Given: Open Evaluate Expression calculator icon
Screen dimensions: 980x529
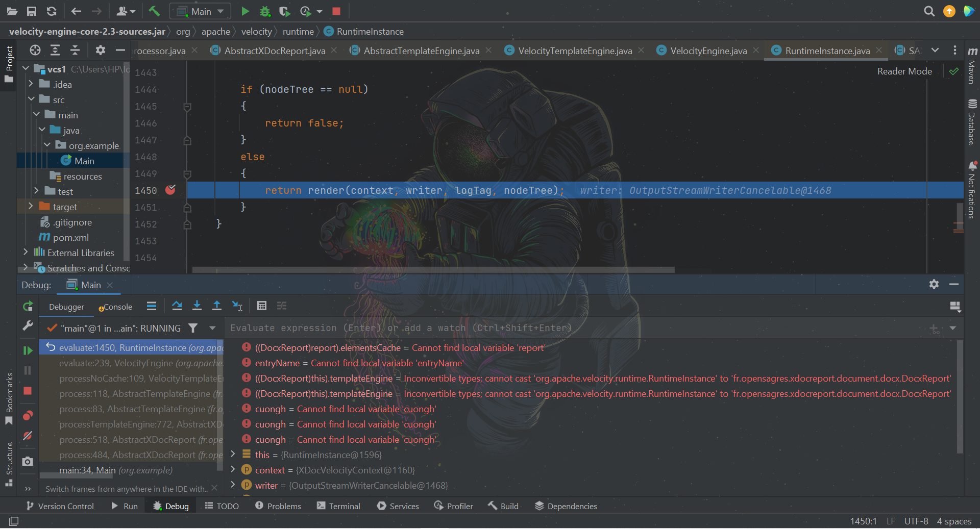Looking at the screenshot, I should [x=262, y=306].
